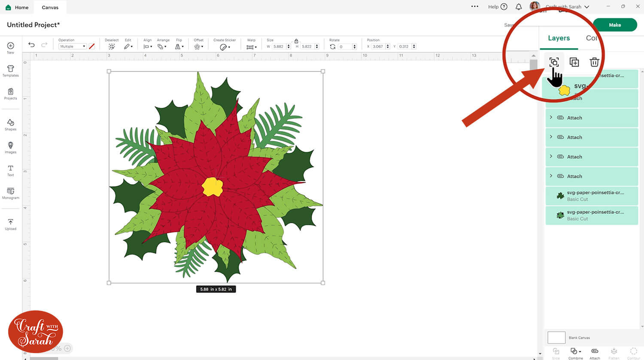Toggle the size aspect ratio lock
Screen dimensions: 644x360
[x=296, y=41]
